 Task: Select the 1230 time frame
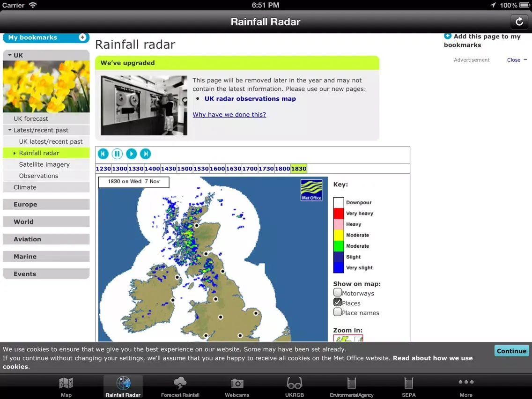point(103,169)
